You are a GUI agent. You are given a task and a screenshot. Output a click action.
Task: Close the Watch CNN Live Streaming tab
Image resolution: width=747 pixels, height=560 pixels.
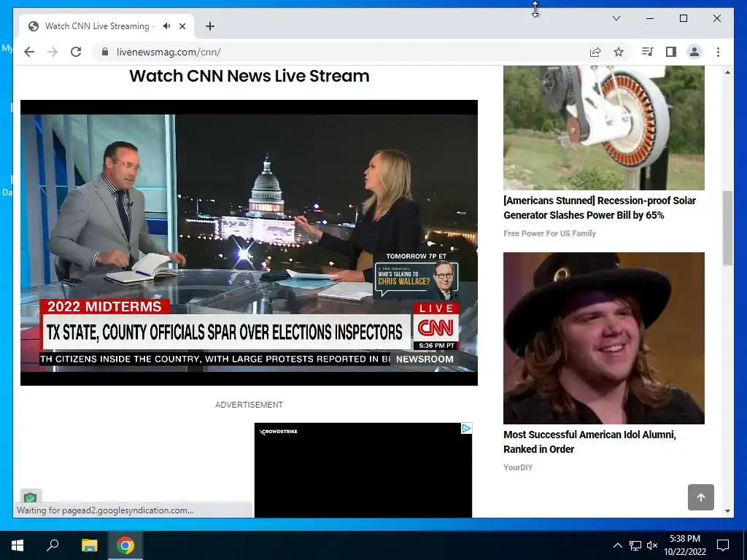182,26
